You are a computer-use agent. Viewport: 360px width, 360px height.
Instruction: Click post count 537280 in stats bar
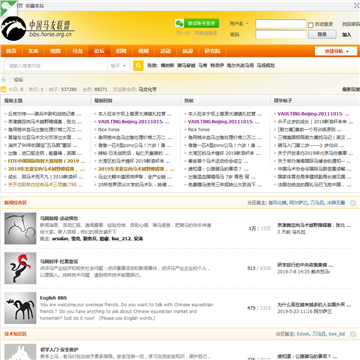[x=69, y=89]
